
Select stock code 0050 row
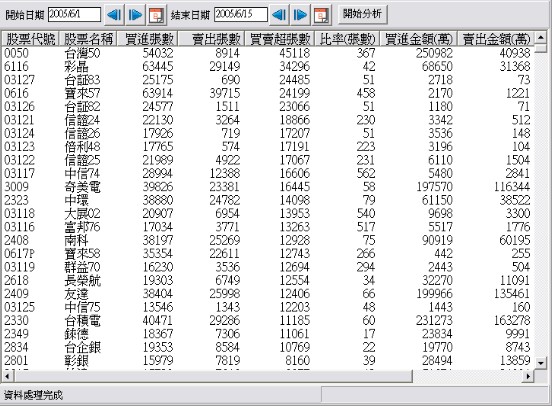click(268, 53)
